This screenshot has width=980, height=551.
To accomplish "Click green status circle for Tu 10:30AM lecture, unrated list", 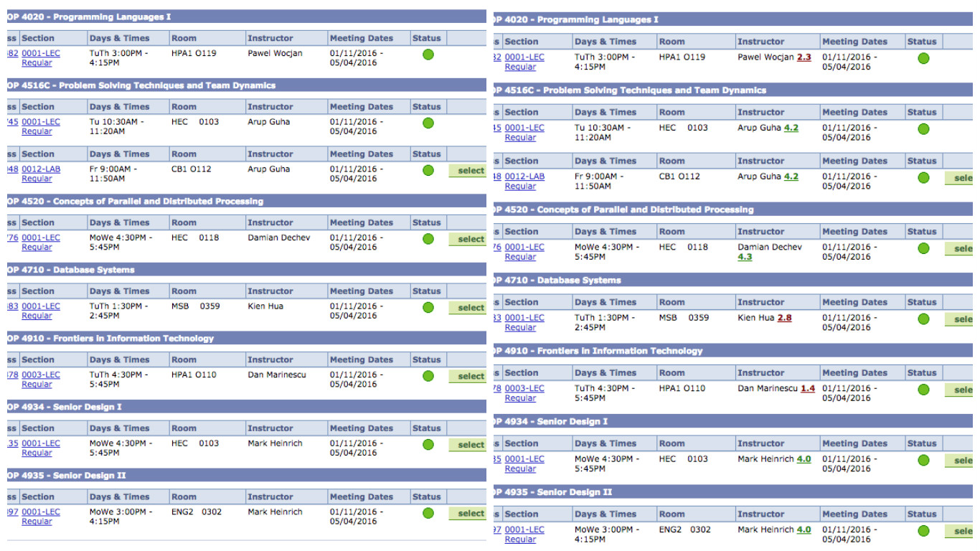I will pos(428,123).
